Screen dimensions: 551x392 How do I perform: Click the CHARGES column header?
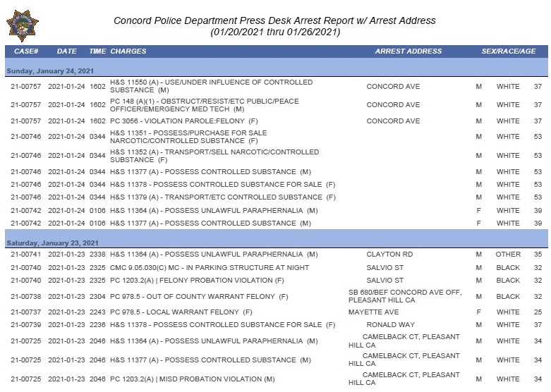[128, 51]
